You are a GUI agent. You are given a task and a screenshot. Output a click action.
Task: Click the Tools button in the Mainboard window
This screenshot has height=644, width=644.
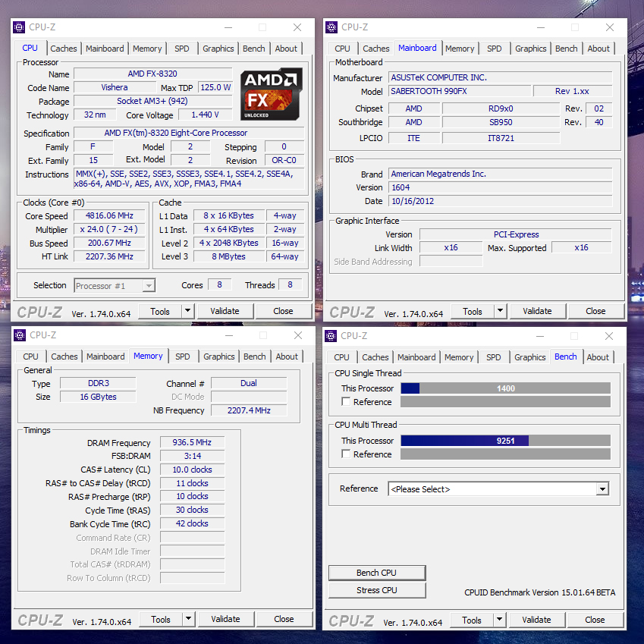[x=473, y=311]
